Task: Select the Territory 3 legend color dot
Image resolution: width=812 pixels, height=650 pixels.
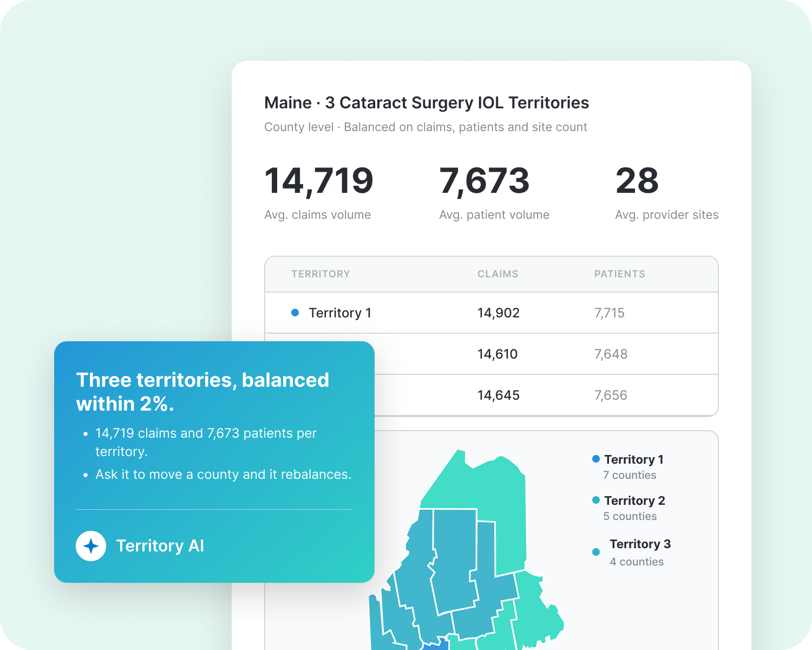Action: tap(596, 552)
